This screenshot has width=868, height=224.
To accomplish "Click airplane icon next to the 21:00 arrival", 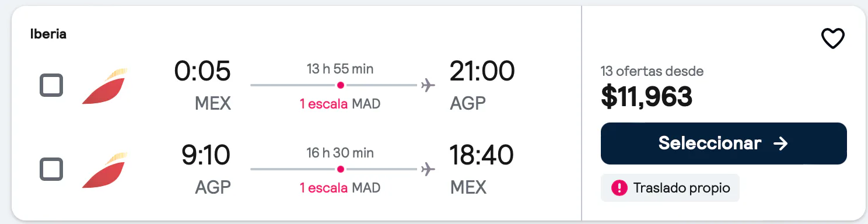I will (428, 86).
